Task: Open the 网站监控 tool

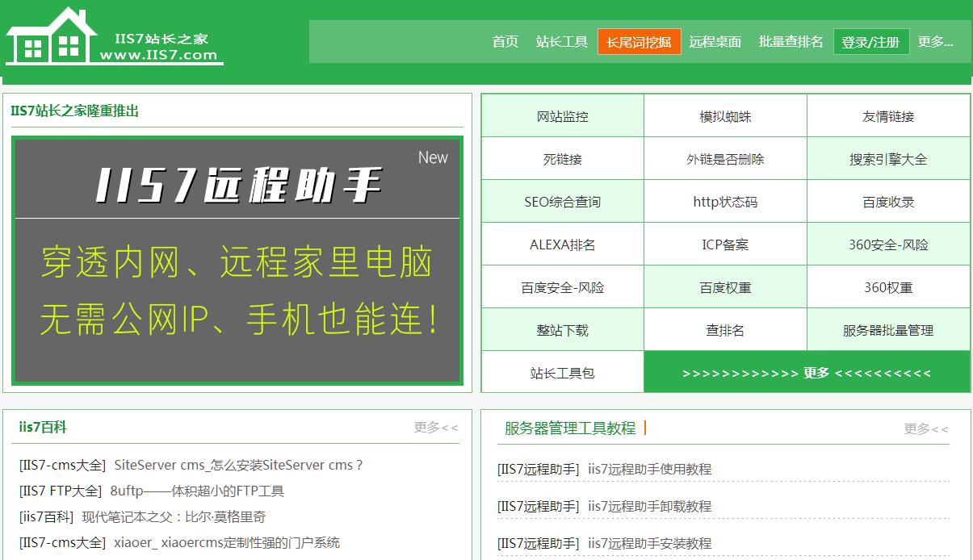Action: pos(562,115)
